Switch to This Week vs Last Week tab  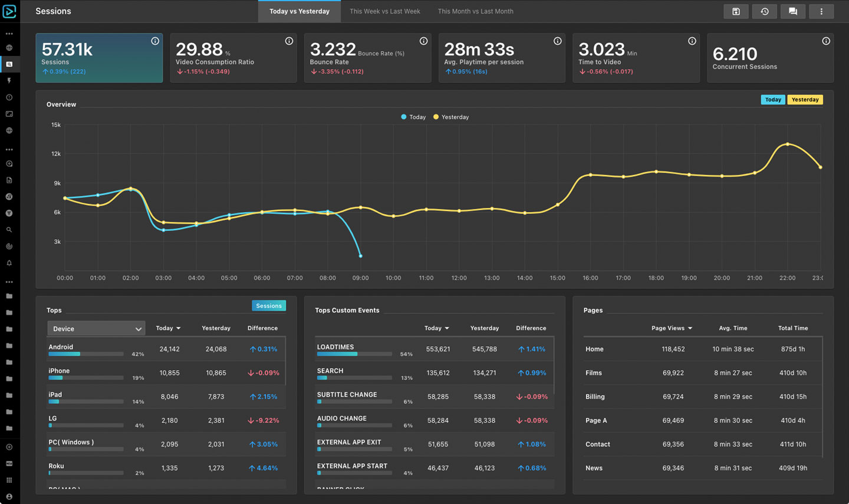[x=385, y=11]
